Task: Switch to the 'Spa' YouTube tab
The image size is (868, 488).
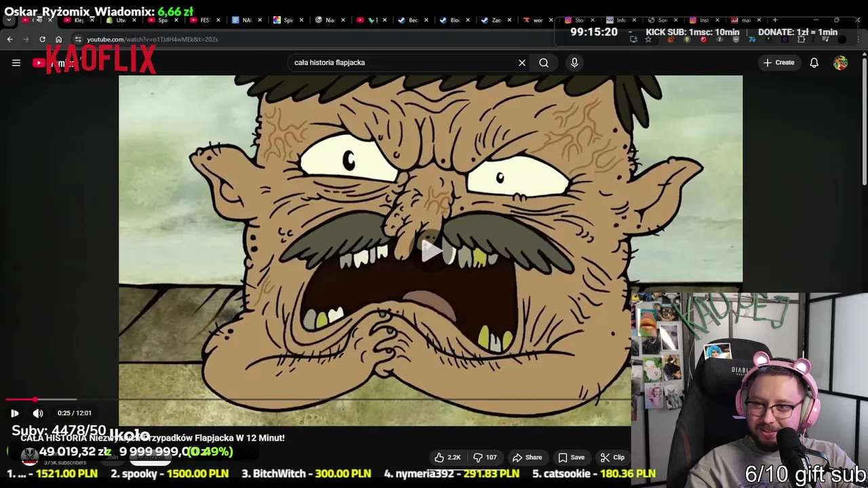Action: [x=161, y=20]
